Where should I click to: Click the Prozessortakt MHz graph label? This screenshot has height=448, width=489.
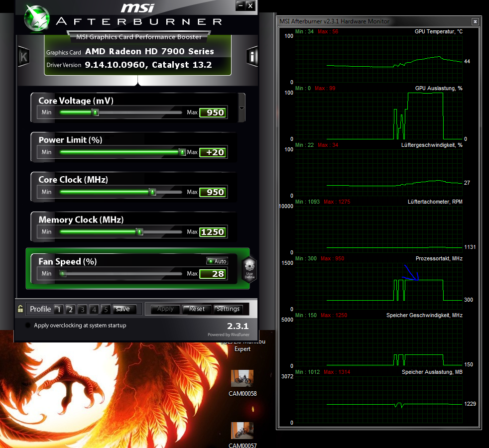(439, 258)
